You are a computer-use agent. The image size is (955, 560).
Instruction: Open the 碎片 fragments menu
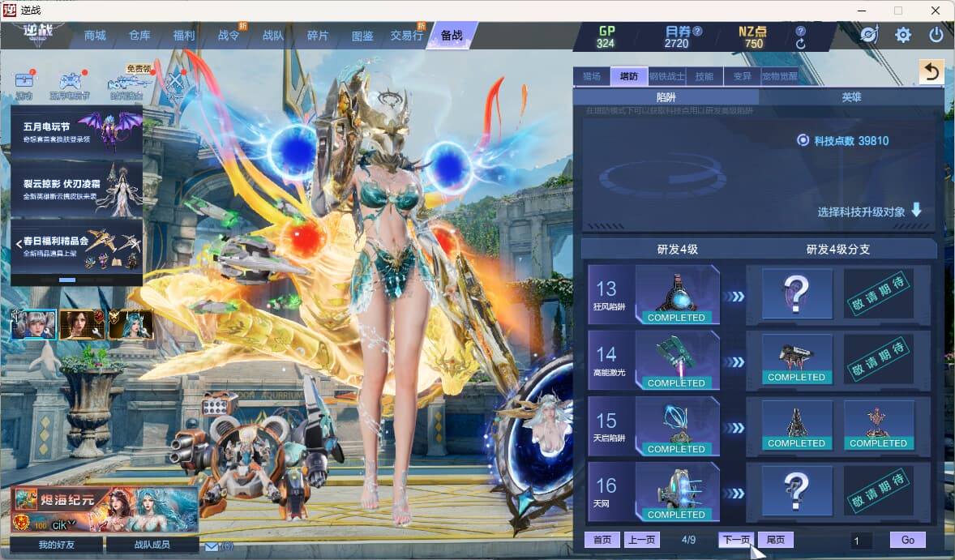point(317,36)
